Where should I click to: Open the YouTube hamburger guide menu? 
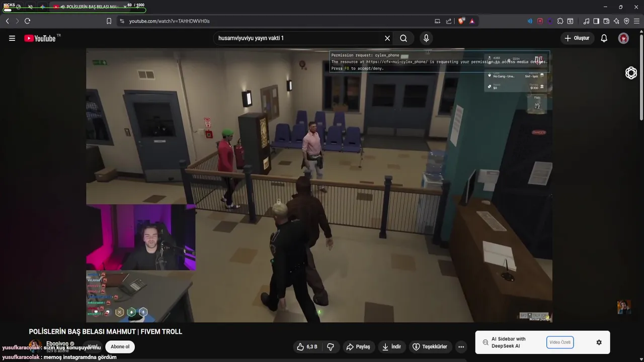click(x=12, y=38)
